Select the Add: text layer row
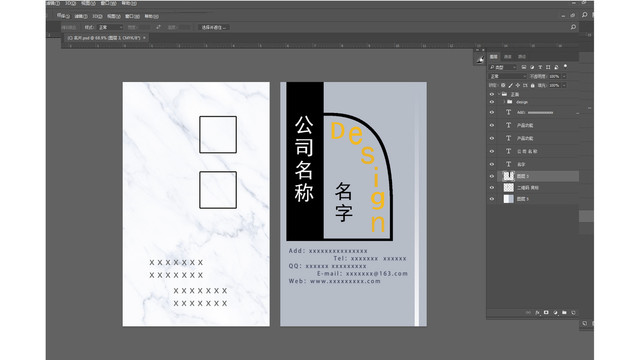 (x=538, y=112)
